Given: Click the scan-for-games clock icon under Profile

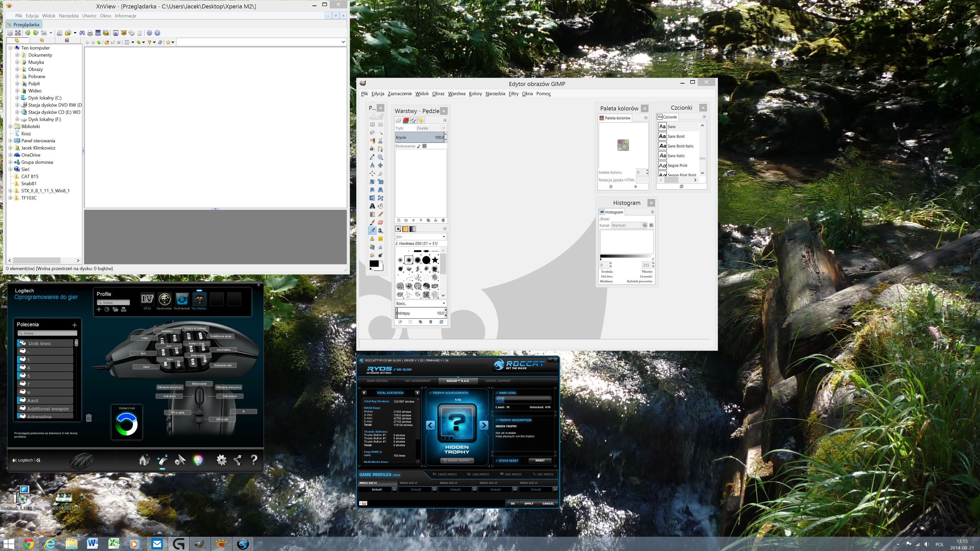Looking at the screenshot, I should pyautogui.click(x=107, y=309).
